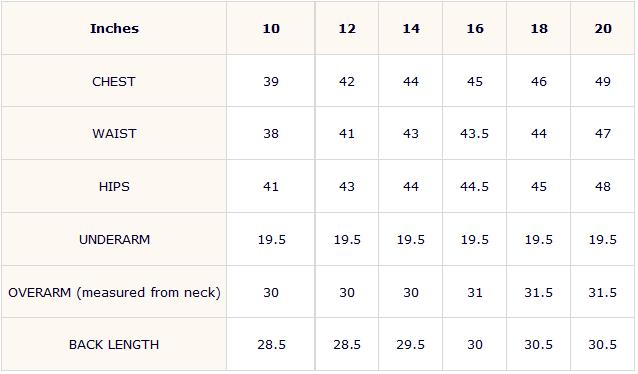The image size is (638, 374).
Task: Click chest value 39 for size 10
Action: coord(271,81)
